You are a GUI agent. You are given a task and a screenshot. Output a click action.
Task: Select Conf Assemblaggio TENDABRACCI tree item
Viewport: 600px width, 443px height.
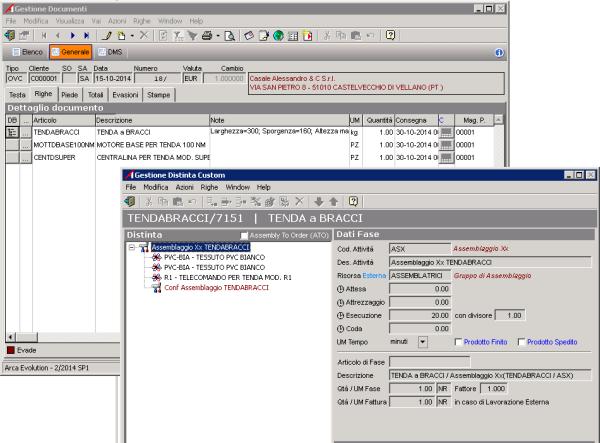[x=217, y=288]
